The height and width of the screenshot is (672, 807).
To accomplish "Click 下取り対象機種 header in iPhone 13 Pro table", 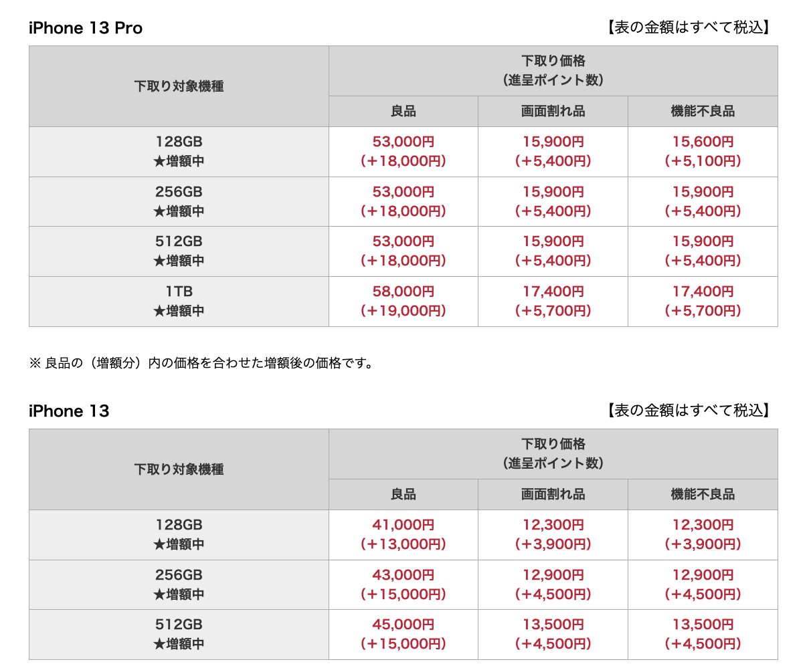I will pos(179,86).
